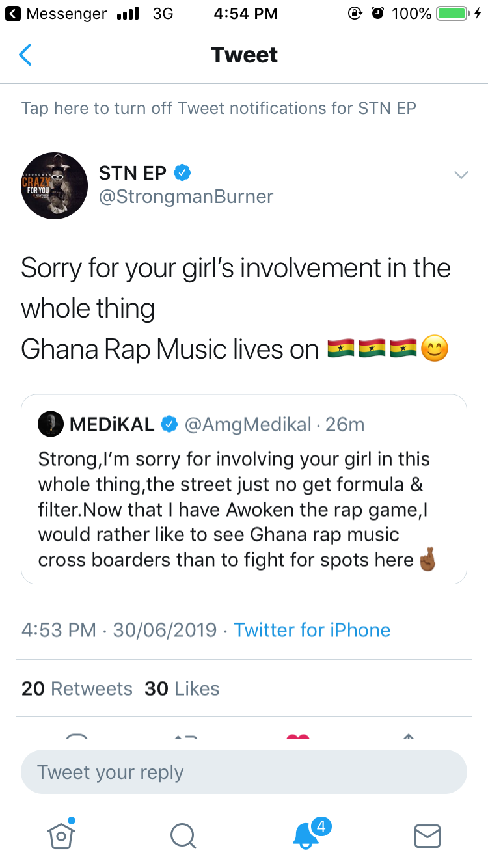Tap the STN EP verified badge

(182, 172)
